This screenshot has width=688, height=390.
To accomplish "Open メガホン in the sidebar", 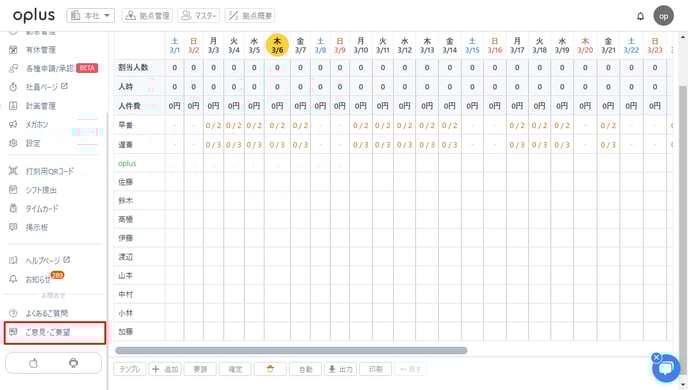I will 37,125.
